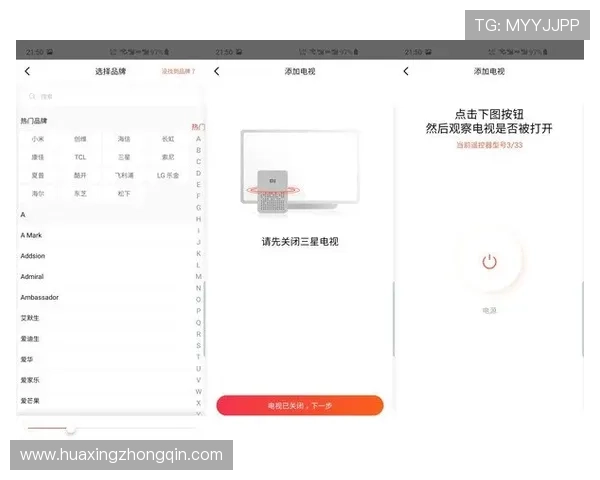
Task: Tap the 电视已关闭，下一步 button
Action: click(300, 405)
